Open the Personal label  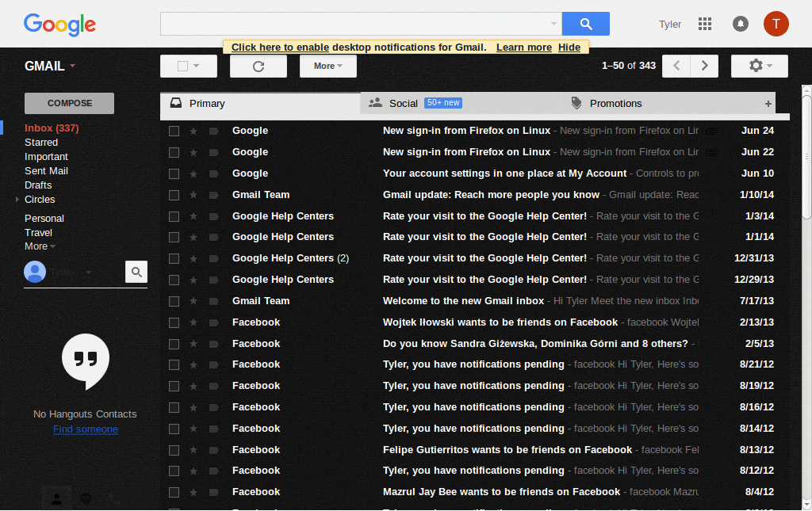[44, 219]
